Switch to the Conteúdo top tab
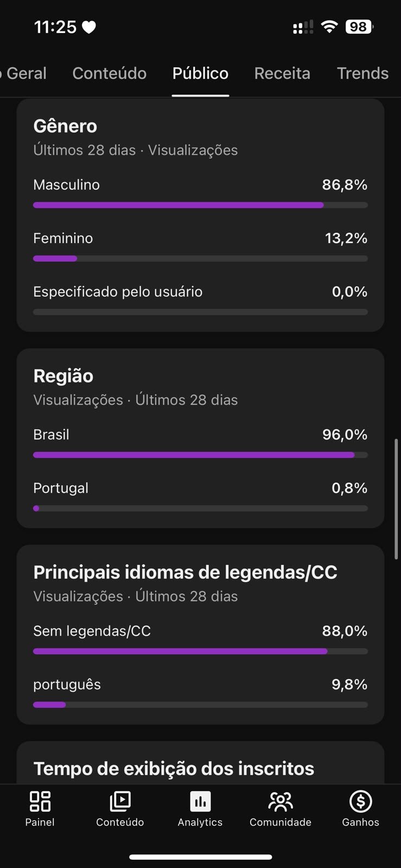Image resolution: width=401 pixels, height=868 pixels. (110, 73)
